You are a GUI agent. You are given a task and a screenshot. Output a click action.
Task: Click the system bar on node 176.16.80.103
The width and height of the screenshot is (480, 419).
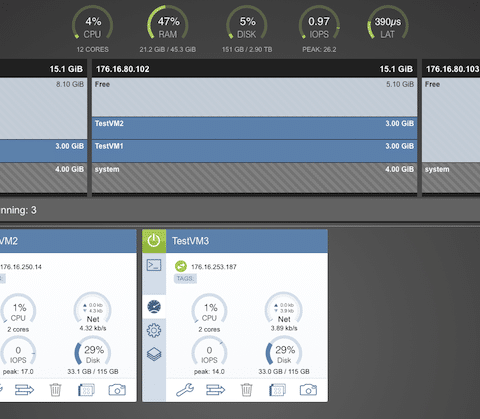coord(451,178)
